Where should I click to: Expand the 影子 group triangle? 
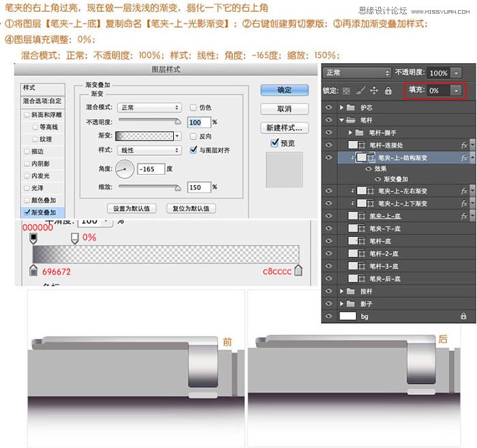(341, 304)
